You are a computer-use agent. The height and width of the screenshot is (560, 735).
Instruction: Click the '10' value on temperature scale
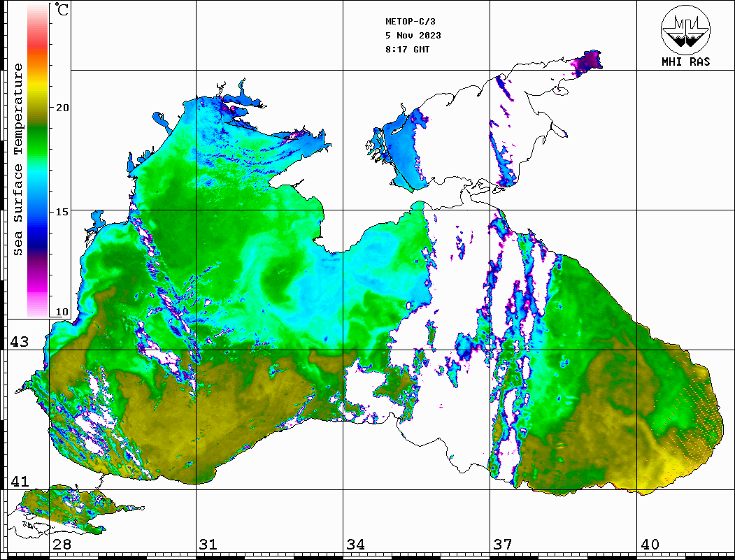(62, 312)
